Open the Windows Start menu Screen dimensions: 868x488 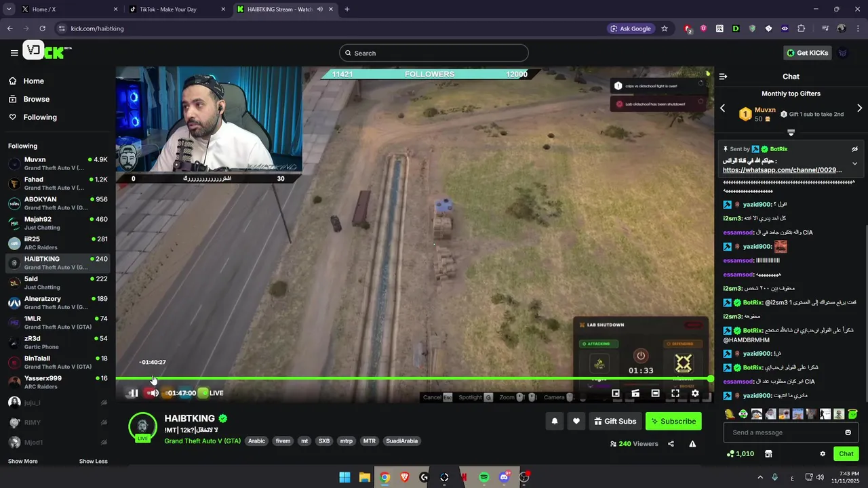pyautogui.click(x=344, y=477)
